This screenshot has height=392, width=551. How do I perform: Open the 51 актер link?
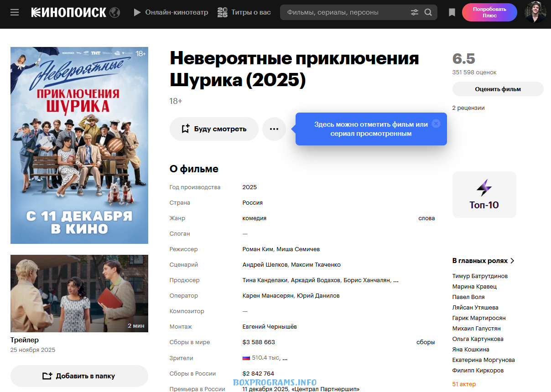click(464, 384)
